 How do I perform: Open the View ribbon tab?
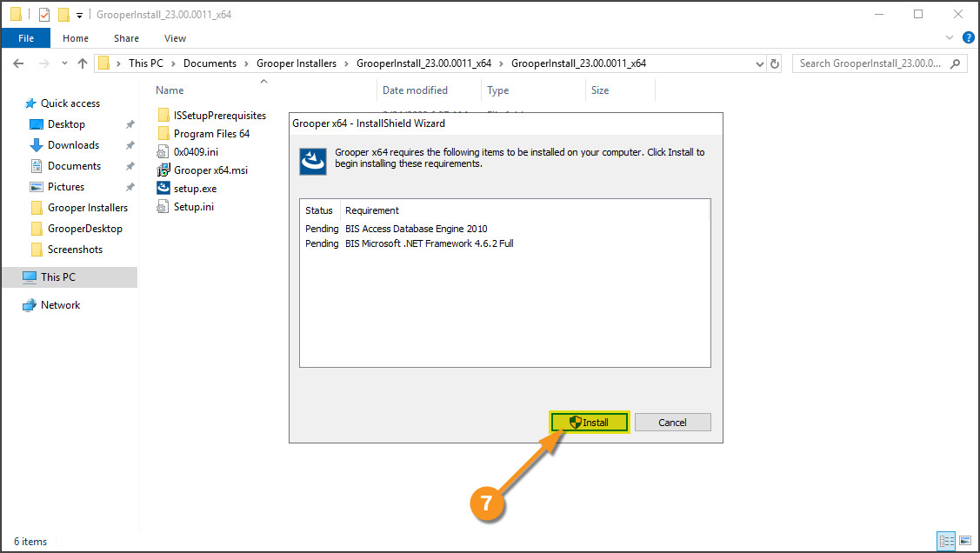[175, 38]
